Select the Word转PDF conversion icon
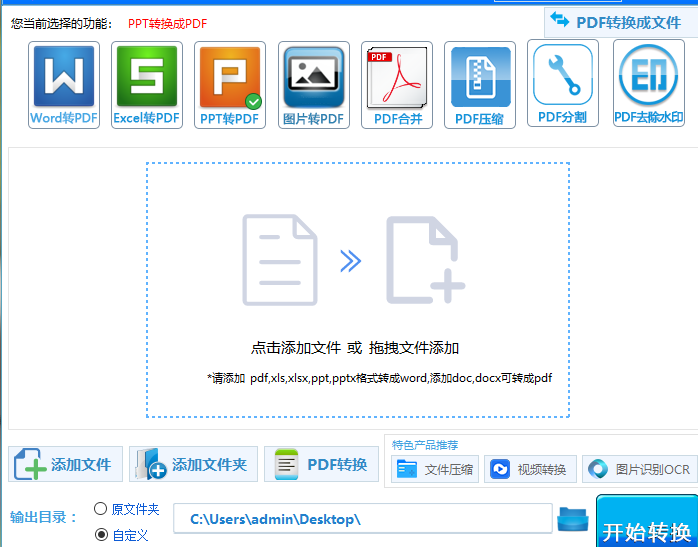The image size is (698, 547). pyautogui.click(x=64, y=85)
